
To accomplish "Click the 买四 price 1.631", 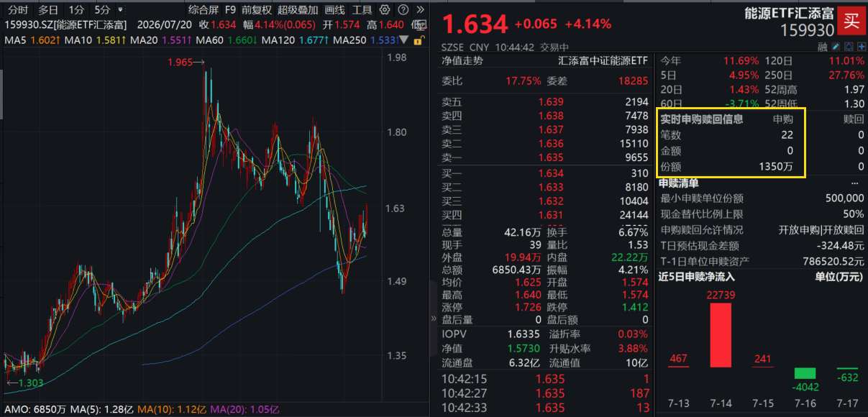I will (551, 214).
